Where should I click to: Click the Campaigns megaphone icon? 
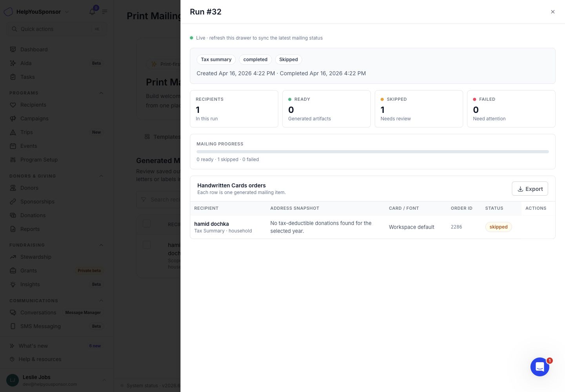pyautogui.click(x=13, y=118)
